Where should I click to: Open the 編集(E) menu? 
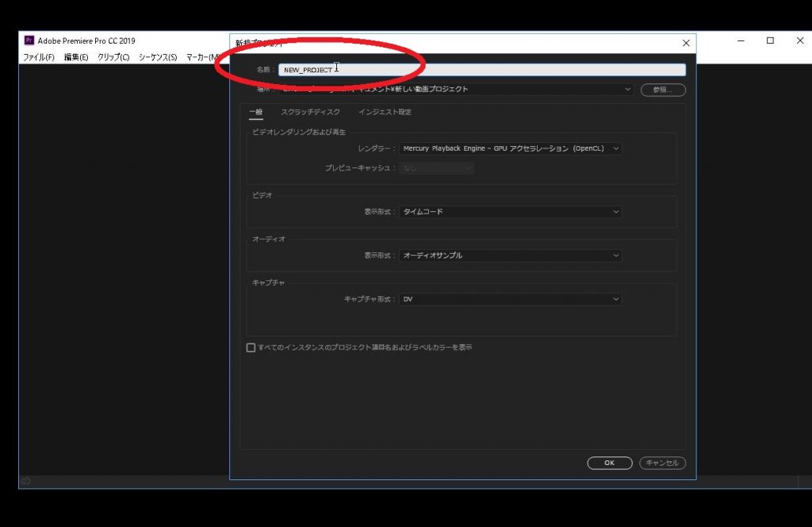pos(76,57)
